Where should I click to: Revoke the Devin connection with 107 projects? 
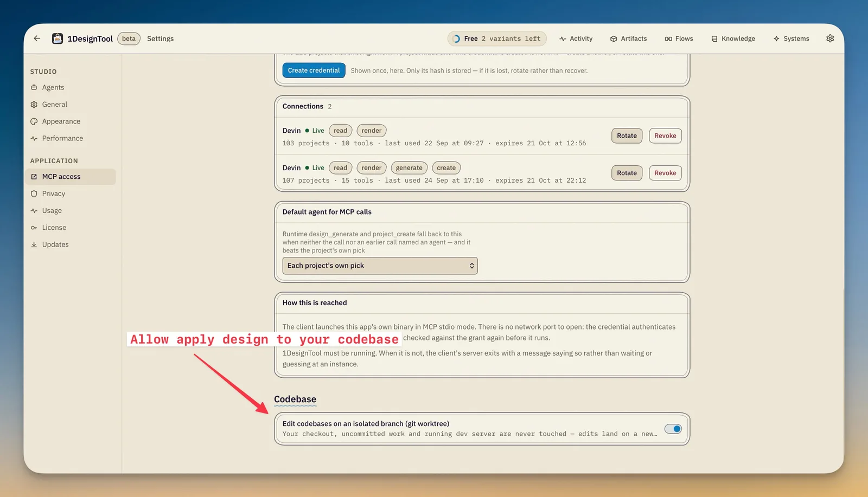[x=665, y=173]
